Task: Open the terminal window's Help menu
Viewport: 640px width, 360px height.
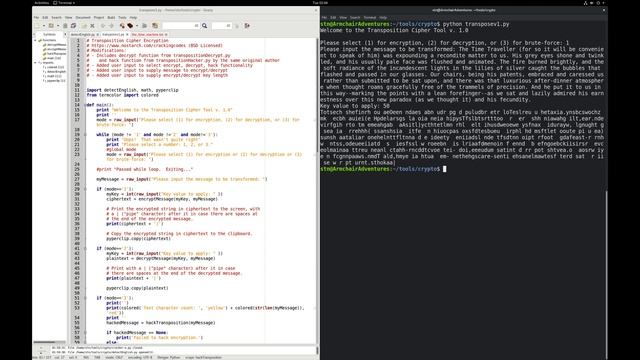Action: pos(383,18)
